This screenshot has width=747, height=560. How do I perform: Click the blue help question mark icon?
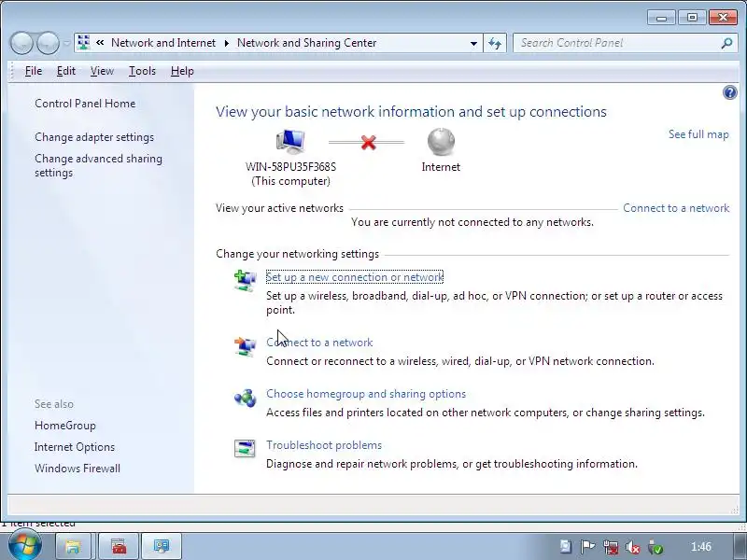(x=729, y=92)
